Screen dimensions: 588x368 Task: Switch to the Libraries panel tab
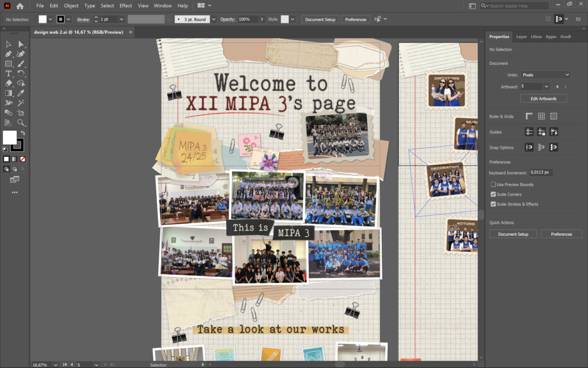tap(536, 36)
